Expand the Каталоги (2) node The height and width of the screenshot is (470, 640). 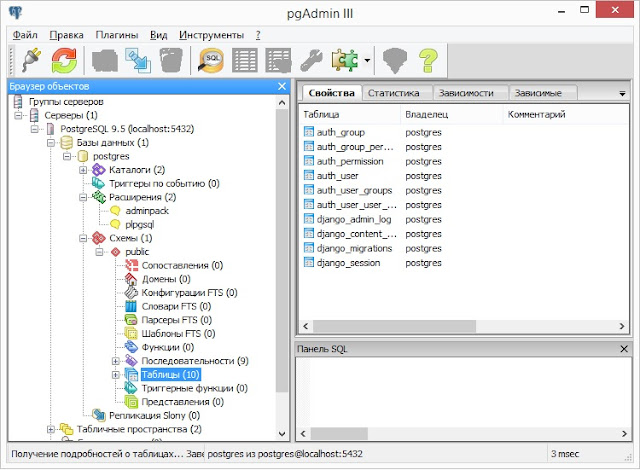coord(83,170)
